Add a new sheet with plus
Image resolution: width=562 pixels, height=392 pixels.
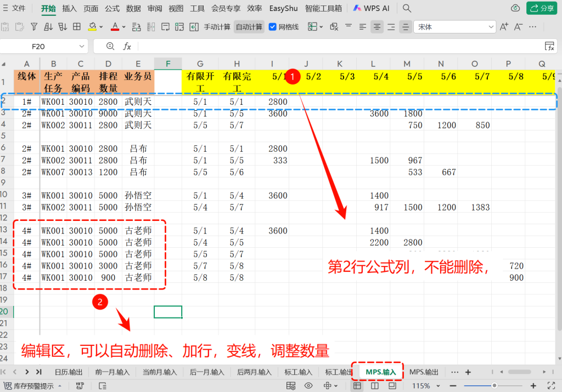(x=468, y=372)
